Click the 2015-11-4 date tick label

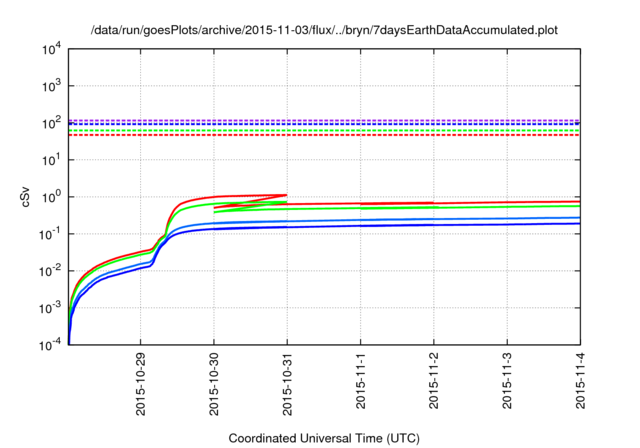point(580,381)
